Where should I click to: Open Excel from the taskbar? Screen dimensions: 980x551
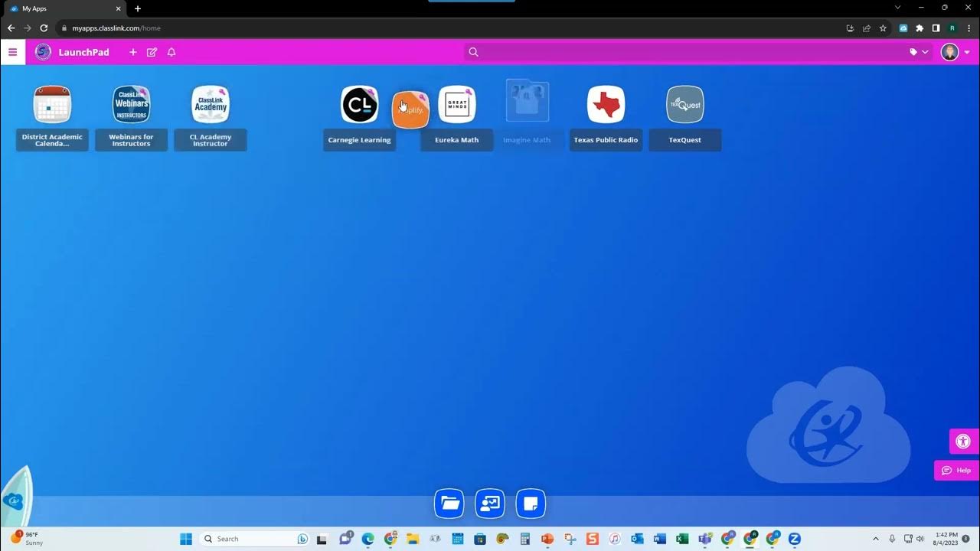(x=682, y=539)
